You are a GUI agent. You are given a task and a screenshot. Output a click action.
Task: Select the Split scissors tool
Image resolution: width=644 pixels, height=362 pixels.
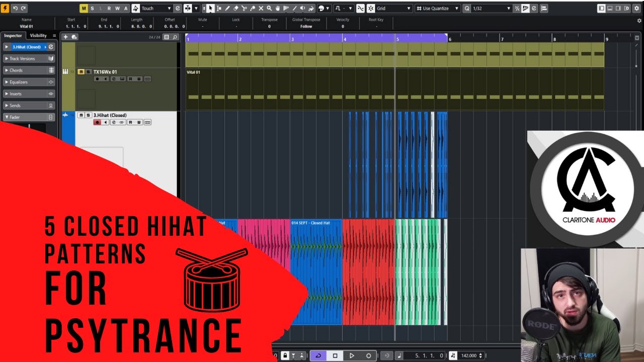[245, 9]
